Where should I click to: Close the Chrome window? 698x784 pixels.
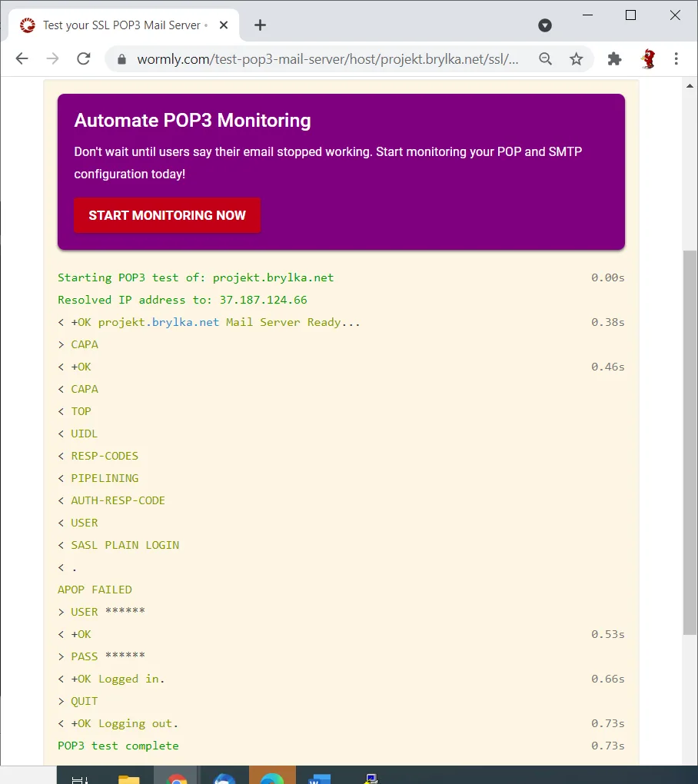tap(675, 15)
